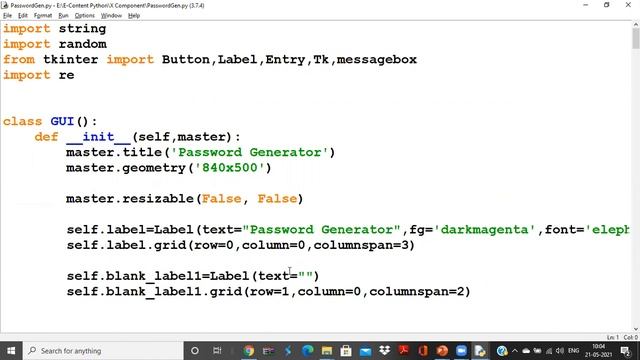Click the Get Help tray icon
This screenshot has width=640, height=360.
click(x=502, y=351)
